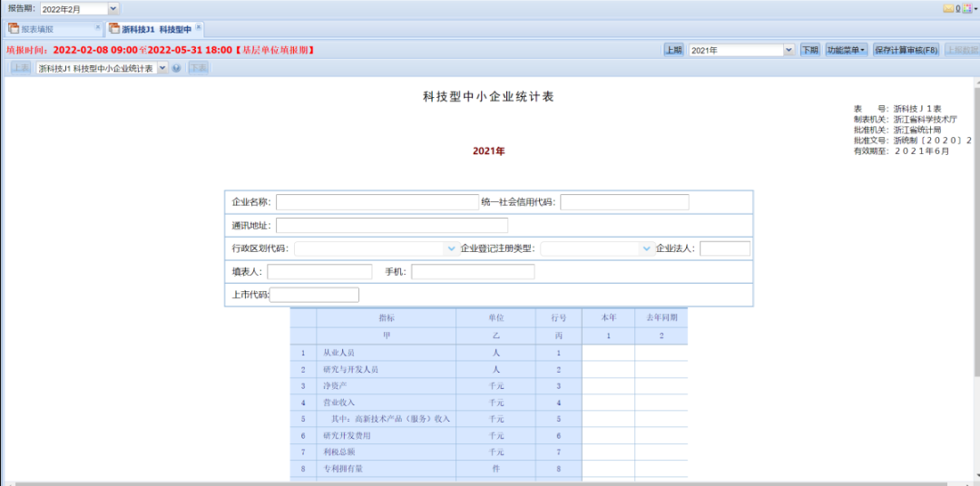Focus the 手机 input field
The width and height of the screenshot is (980, 486).
click(x=473, y=272)
